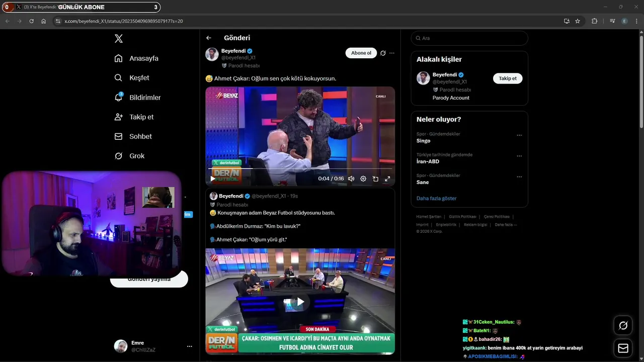This screenshot has width=644, height=362.
Task: Play the quoted Beyaz Futbol video
Action: coord(300,302)
